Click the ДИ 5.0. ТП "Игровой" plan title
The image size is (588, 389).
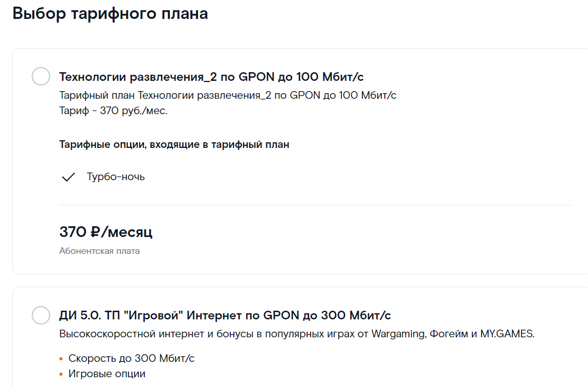tap(225, 315)
